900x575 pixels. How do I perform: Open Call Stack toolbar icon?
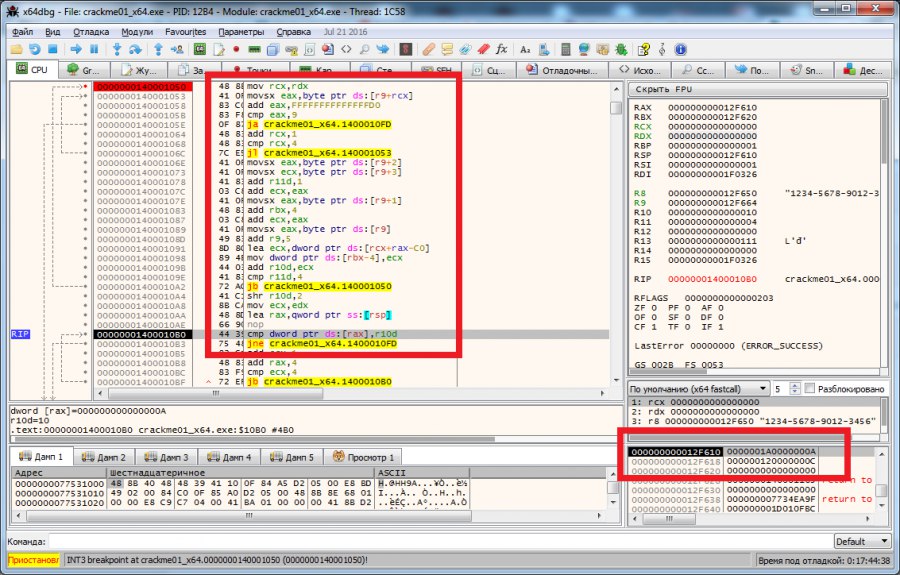[x=273, y=49]
